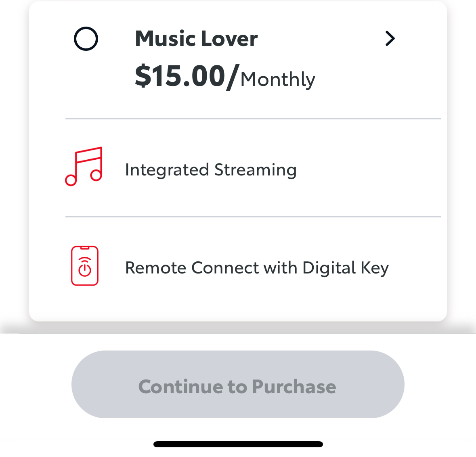Select the Music Lover radio button
The width and height of the screenshot is (476, 457).
(x=86, y=39)
